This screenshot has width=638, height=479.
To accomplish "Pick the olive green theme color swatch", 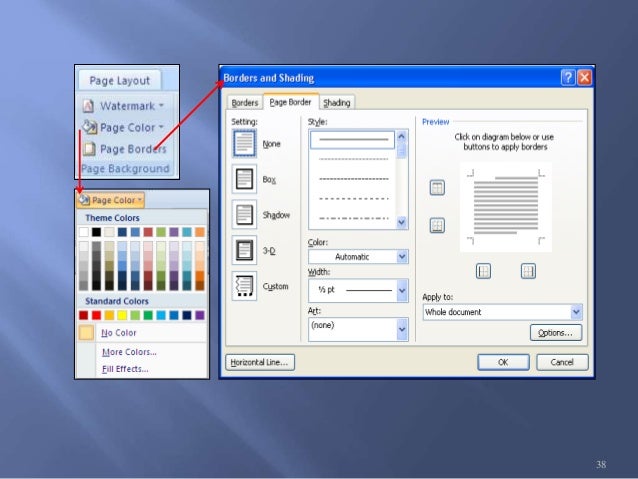I will point(161,232).
